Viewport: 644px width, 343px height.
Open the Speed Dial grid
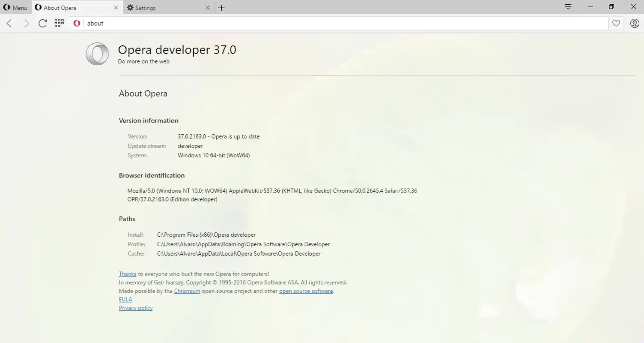(x=59, y=23)
